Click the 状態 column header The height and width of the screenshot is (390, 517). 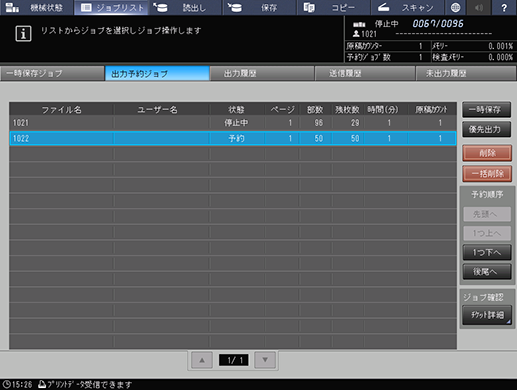coord(237,109)
